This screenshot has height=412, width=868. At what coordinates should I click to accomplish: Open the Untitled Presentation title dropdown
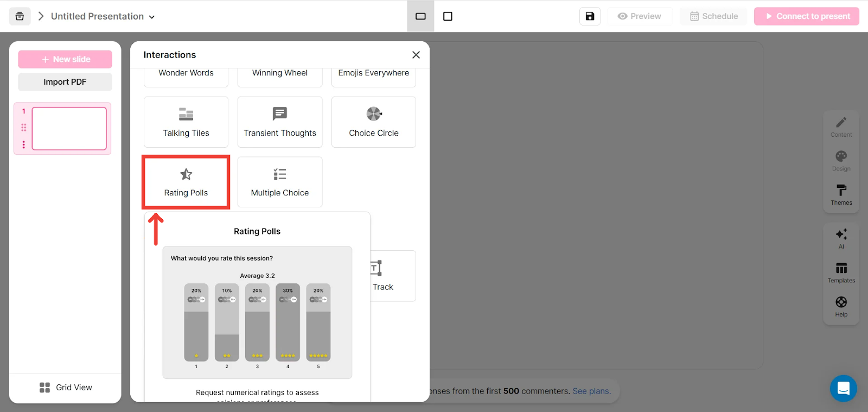(x=103, y=16)
